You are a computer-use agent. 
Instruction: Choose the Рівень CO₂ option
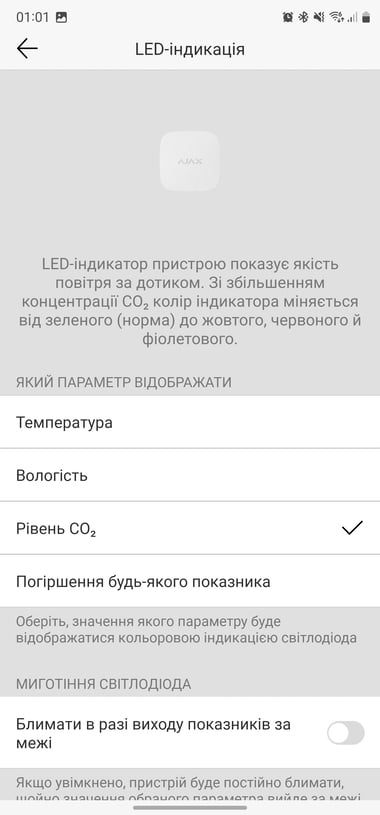point(190,529)
